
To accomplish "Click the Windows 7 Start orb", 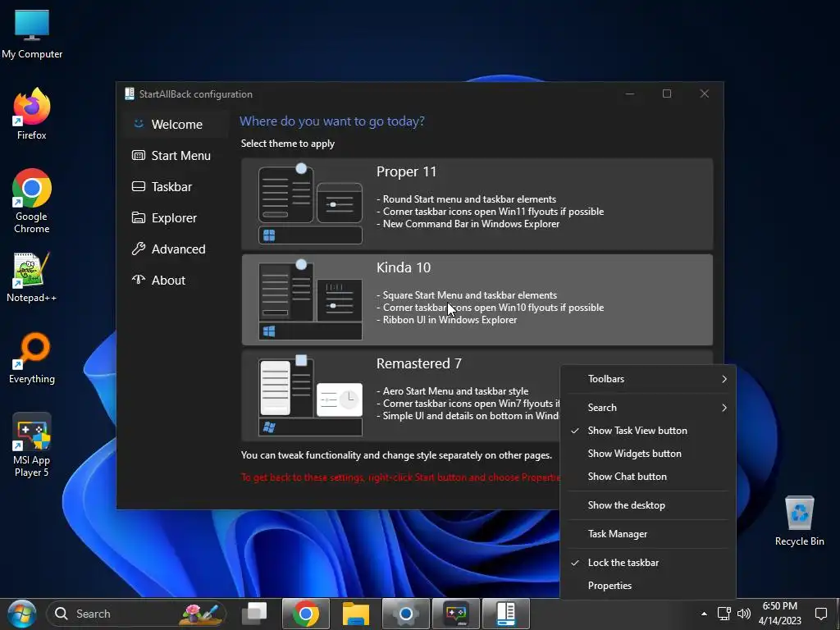I will pyautogui.click(x=21, y=614).
